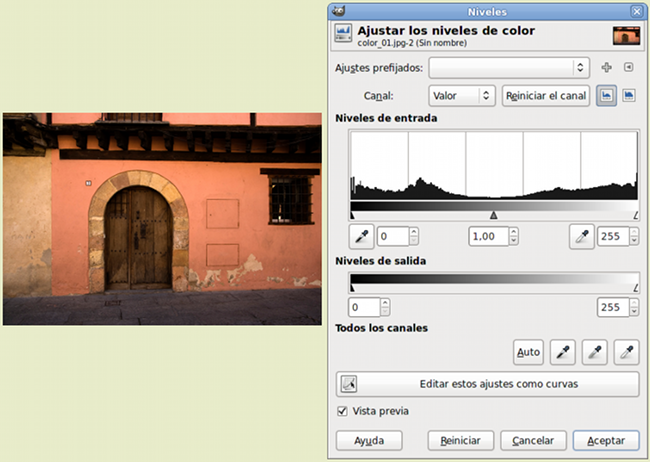The width and height of the screenshot is (650, 462).
Task: Pick black point for all channels
Action: click(x=563, y=352)
